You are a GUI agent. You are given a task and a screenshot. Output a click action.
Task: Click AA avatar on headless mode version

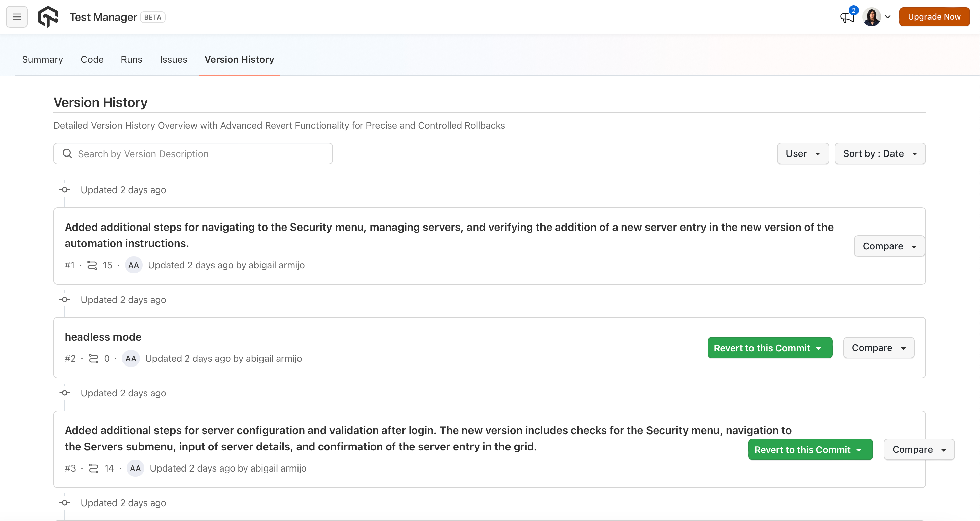pos(131,358)
